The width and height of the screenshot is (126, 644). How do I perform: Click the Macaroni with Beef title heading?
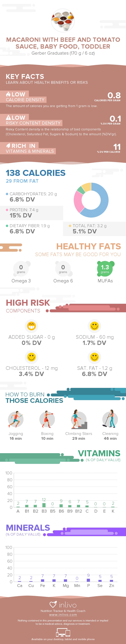(x=63, y=43)
